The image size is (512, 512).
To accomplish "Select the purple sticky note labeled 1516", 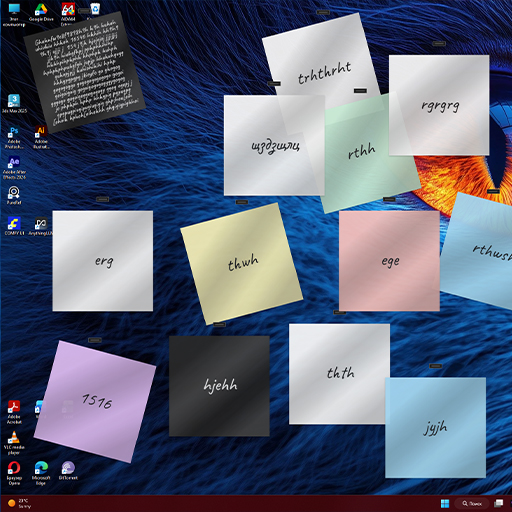I will coord(95,402).
